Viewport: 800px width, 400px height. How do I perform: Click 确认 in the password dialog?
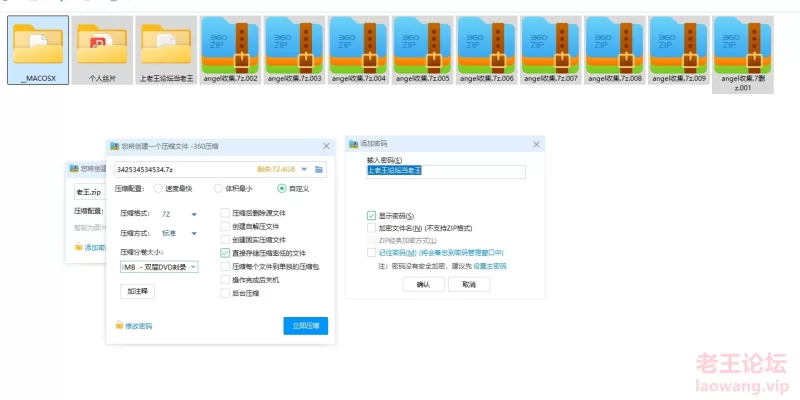pos(423,285)
